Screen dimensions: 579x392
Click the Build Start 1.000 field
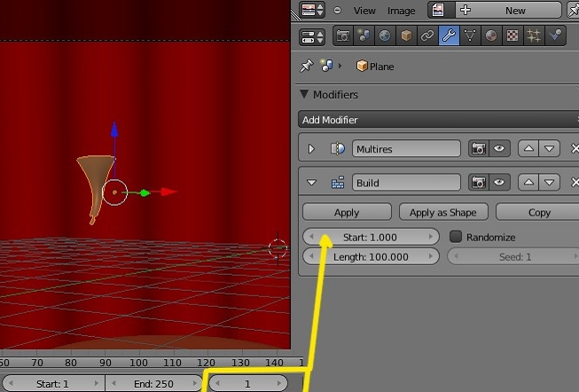pyautogui.click(x=371, y=237)
